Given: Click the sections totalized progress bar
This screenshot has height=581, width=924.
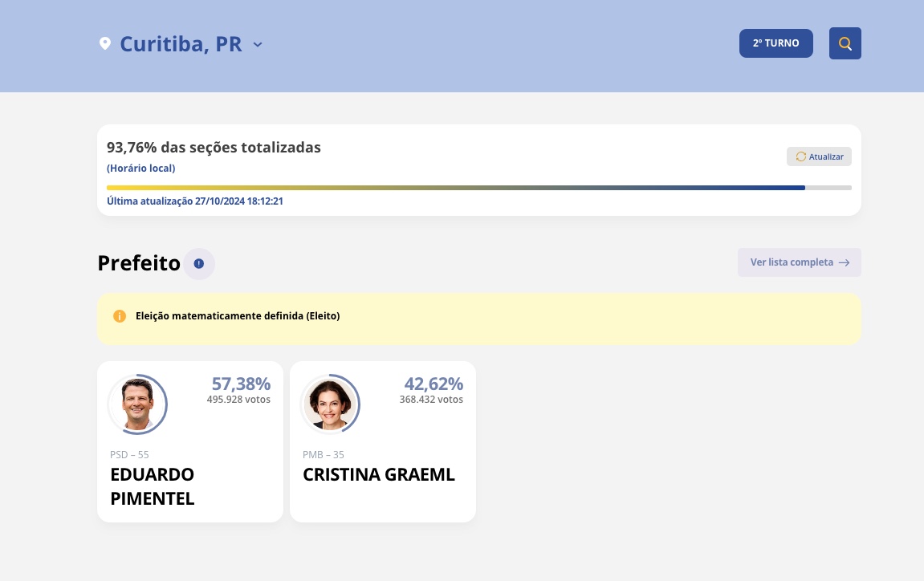Looking at the screenshot, I should pos(478,188).
